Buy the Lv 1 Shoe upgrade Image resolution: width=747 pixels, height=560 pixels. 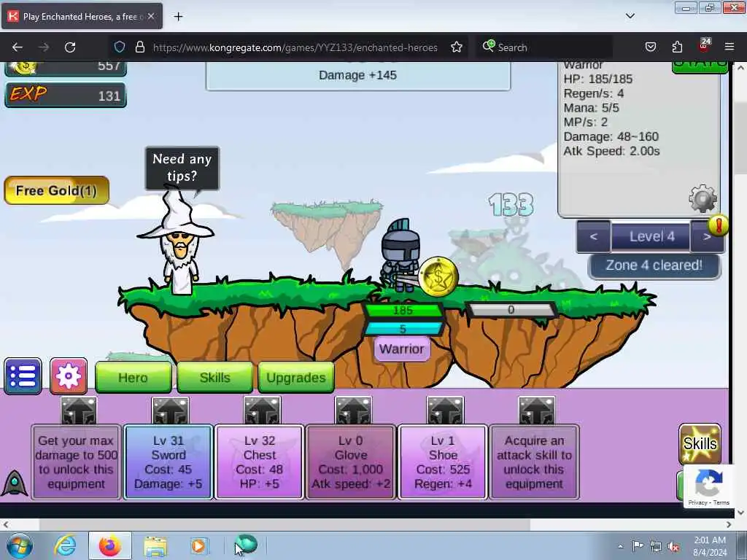(443, 462)
